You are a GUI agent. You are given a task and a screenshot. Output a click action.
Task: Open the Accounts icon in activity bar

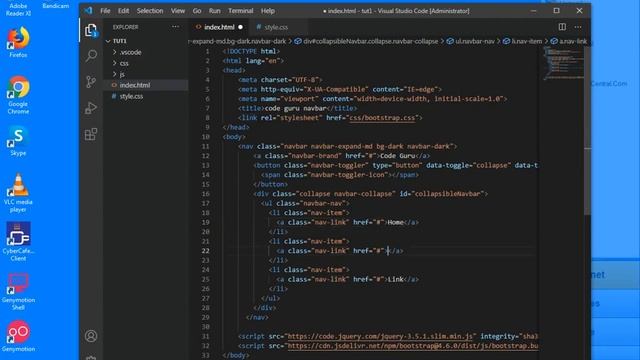point(91,336)
